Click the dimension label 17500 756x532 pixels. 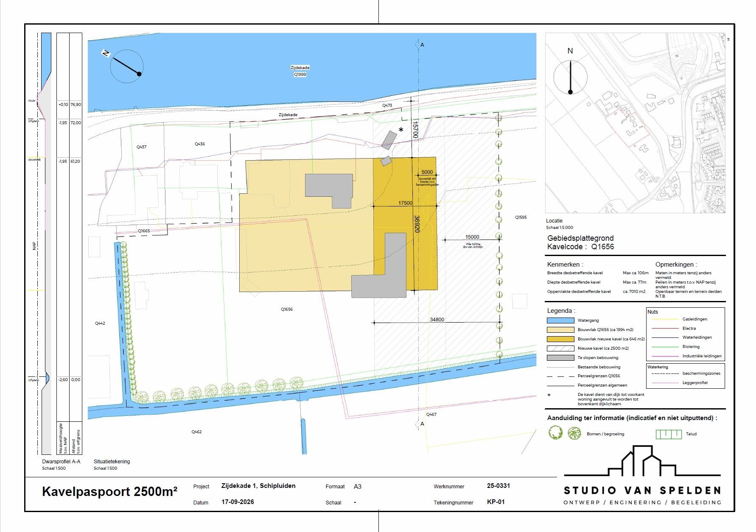pyautogui.click(x=405, y=203)
